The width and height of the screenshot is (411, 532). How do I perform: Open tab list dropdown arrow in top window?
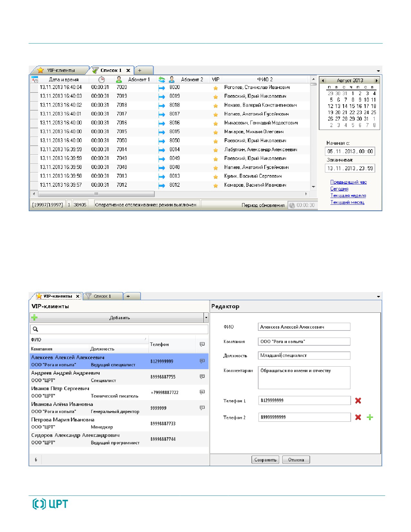tap(378, 71)
